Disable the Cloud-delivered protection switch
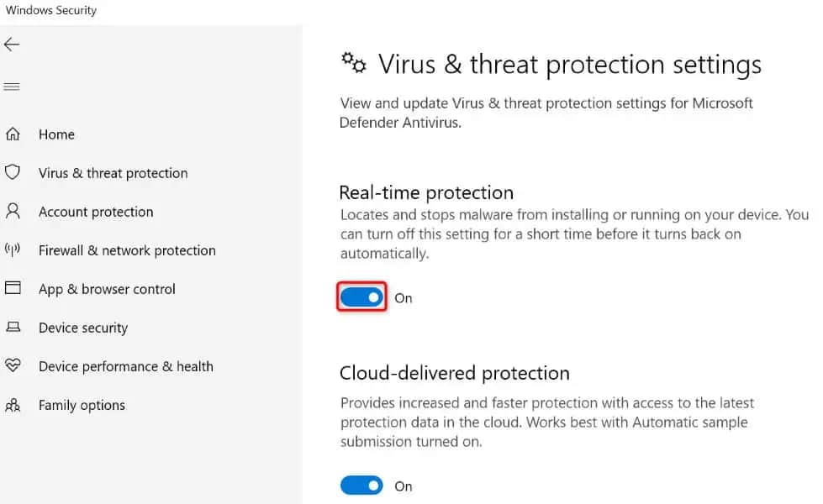 tap(361, 486)
